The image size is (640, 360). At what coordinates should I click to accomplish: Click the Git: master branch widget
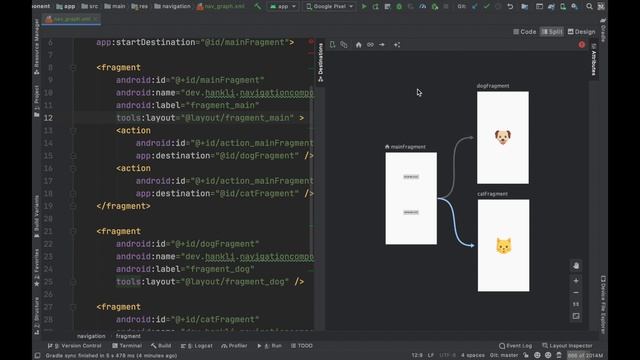(x=504, y=355)
